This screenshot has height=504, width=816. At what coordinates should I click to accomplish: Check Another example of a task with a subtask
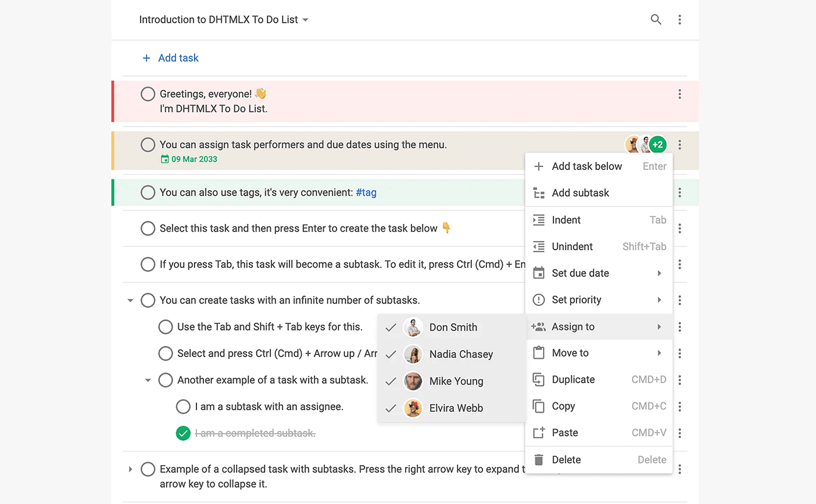pos(166,380)
